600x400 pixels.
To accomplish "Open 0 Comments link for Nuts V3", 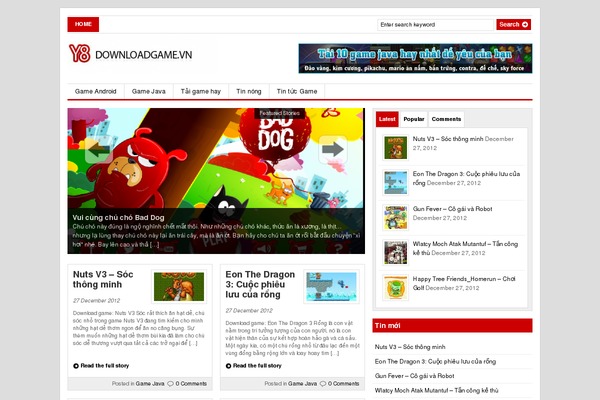I will click(191, 384).
